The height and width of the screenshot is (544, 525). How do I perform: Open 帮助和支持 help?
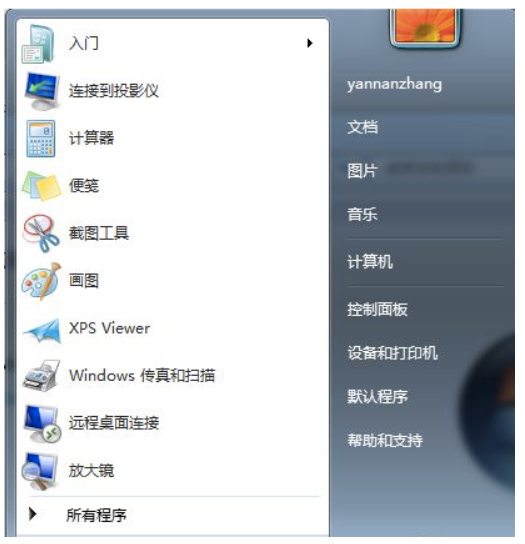tap(385, 441)
